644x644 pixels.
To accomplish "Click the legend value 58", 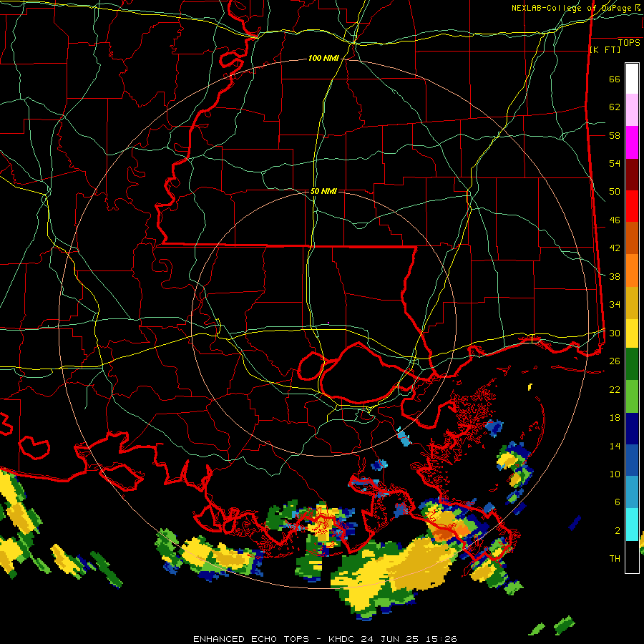I will tap(615, 135).
